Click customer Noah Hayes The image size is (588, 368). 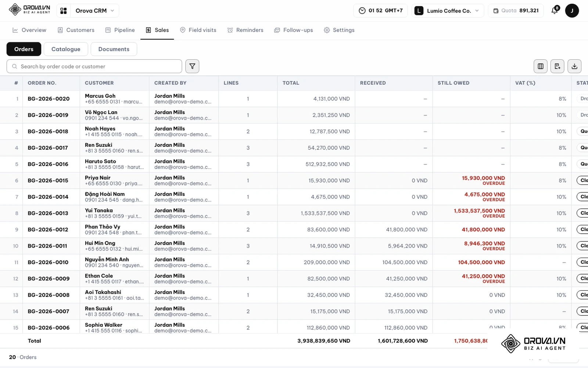pyautogui.click(x=100, y=129)
